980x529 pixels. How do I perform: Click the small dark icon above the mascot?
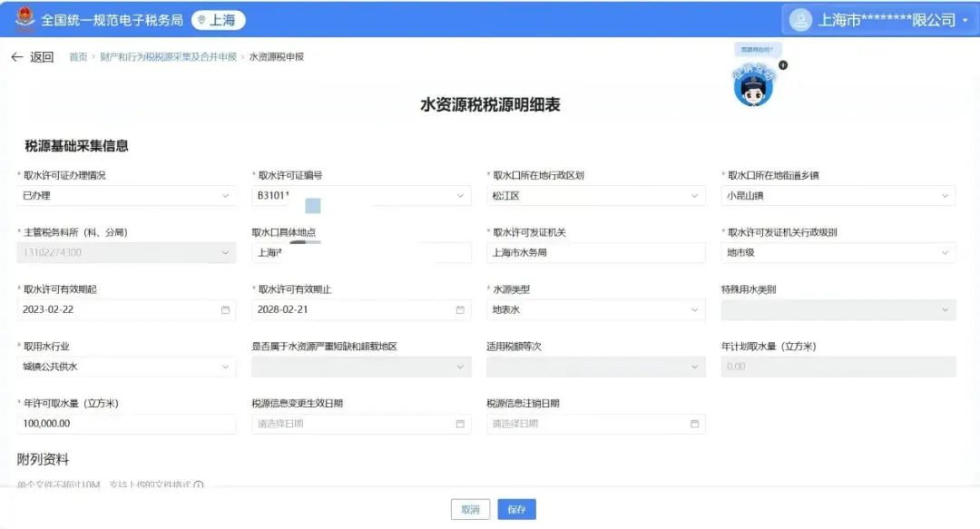pyautogui.click(x=781, y=65)
